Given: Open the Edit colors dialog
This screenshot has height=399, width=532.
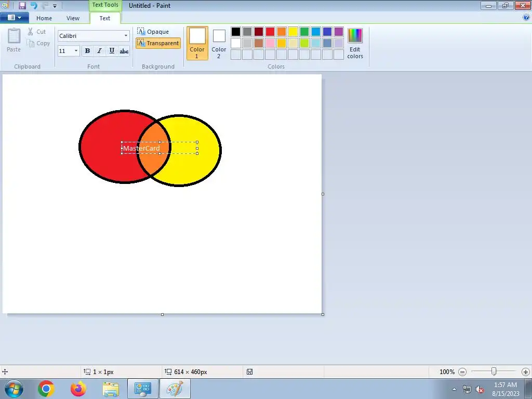Looking at the screenshot, I should click(355, 43).
